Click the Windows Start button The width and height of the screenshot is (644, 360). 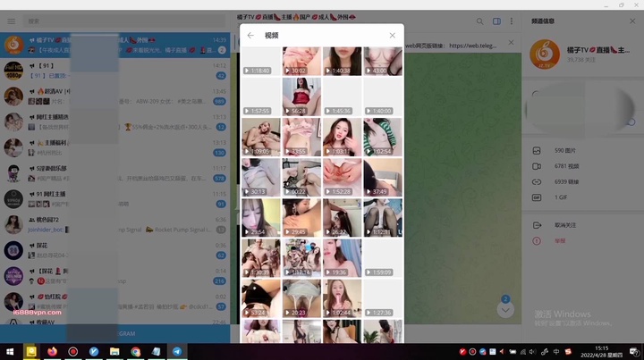[10, 352]
